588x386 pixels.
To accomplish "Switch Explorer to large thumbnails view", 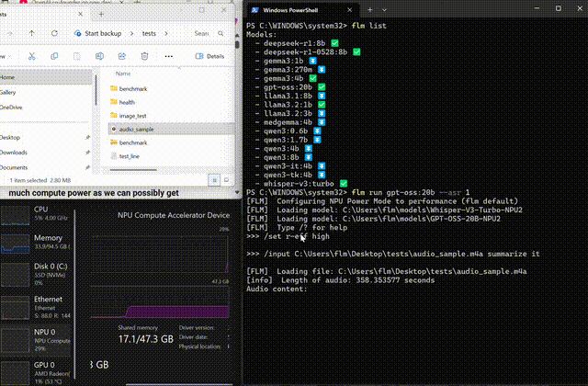I will click(226, 180).
